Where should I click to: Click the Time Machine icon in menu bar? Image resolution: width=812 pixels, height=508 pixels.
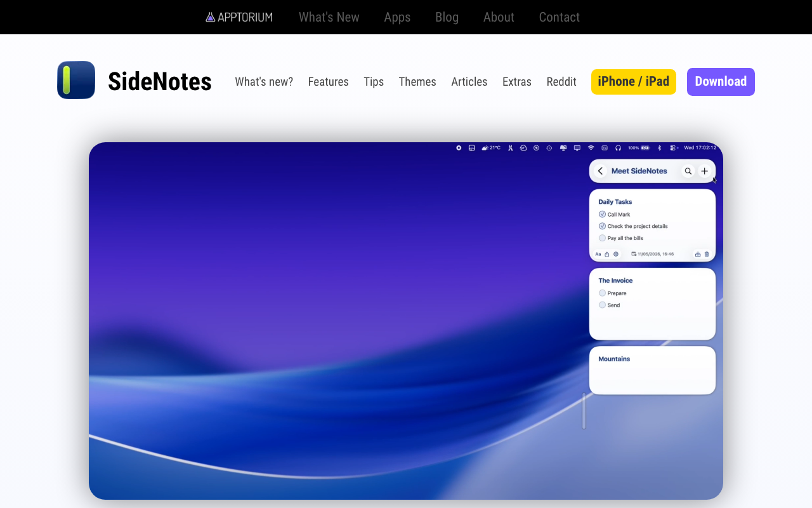pos(549,148)
